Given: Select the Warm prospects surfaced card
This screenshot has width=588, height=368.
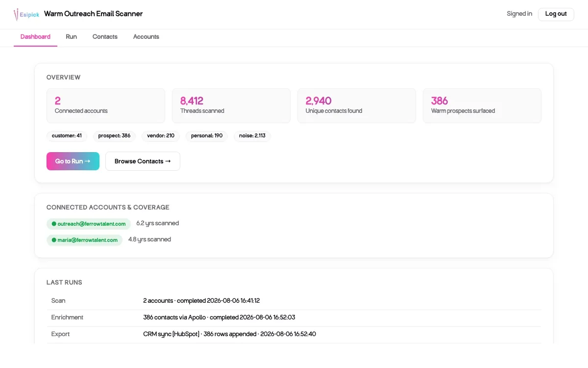Looking at the screenshot, I should [482, 105].
